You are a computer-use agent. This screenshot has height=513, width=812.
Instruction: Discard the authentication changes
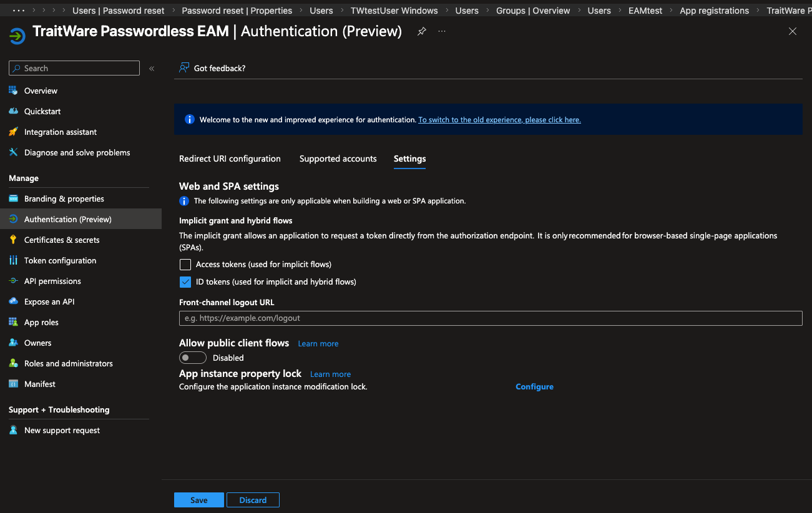click(x=253, y=500)
